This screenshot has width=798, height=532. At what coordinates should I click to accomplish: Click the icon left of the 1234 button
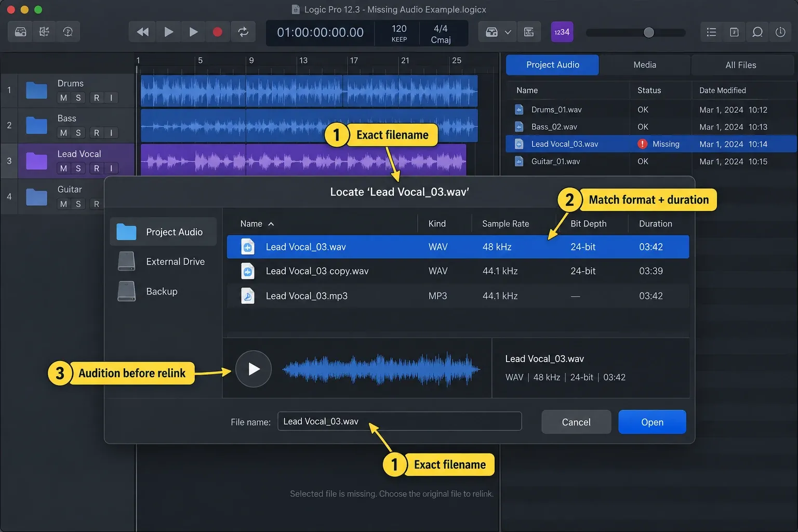(529, 32)
